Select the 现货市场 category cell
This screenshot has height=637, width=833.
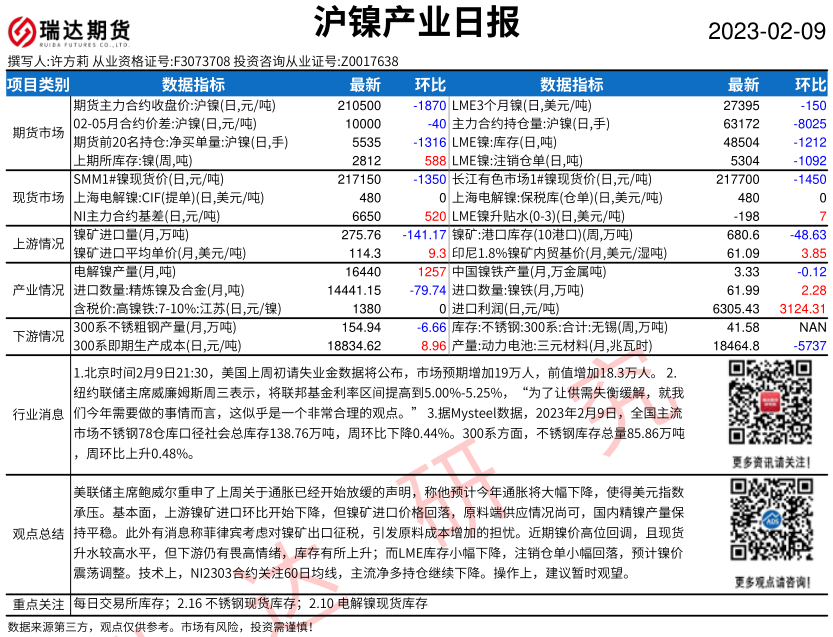tap(38, 197)
